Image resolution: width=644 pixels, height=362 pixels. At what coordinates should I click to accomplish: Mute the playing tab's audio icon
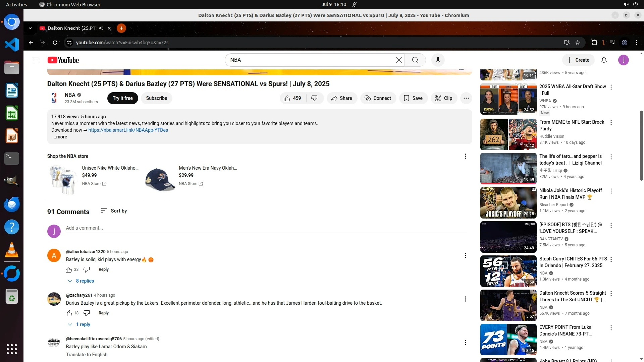pyautogui.click(x=101, y=28)
